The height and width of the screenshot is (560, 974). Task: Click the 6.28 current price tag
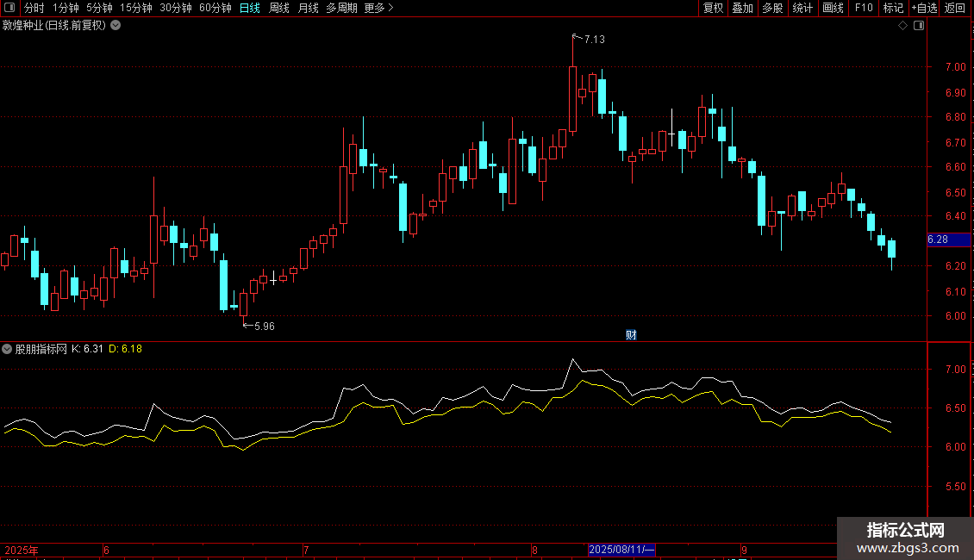(948, 240)
